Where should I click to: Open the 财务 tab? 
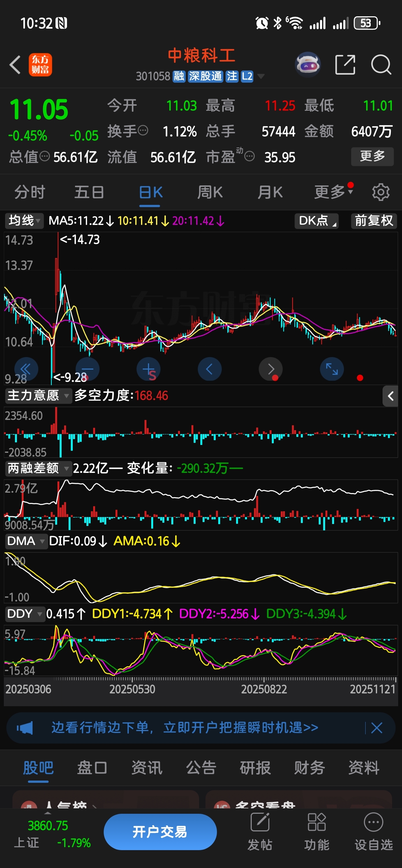coord(309,768)
